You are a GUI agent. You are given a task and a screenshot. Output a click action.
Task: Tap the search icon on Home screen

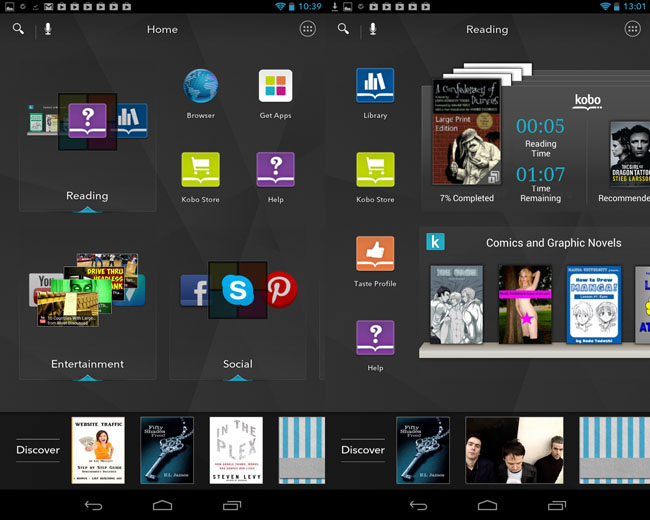pos(18,29)
